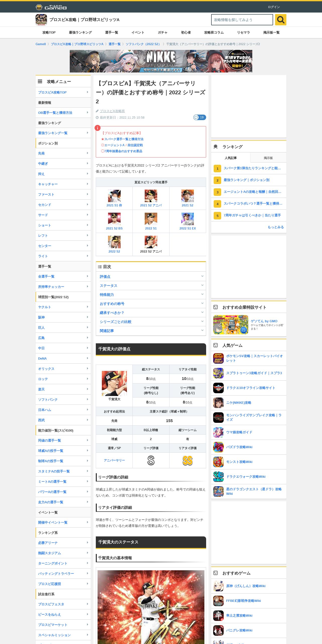This screenshot has width=322, height=644.
Task: Open キャッチャー in sidebar menu
Action: (63, 184)
